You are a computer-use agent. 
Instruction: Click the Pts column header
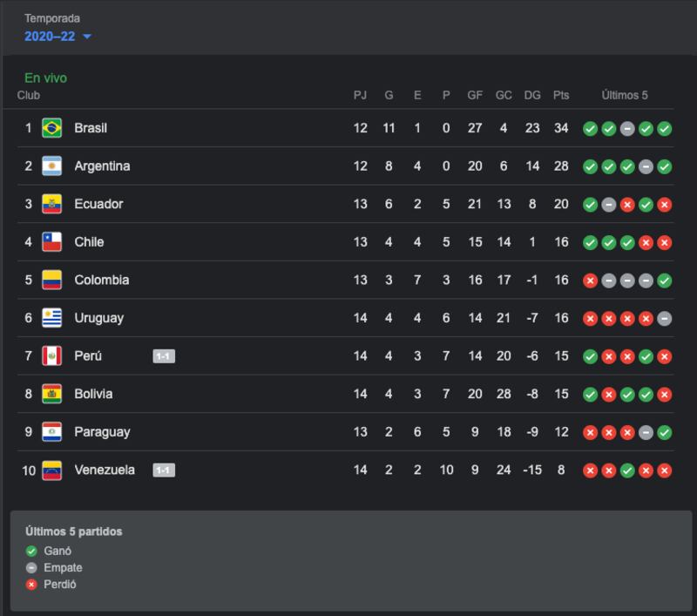[x=561, y=95]
